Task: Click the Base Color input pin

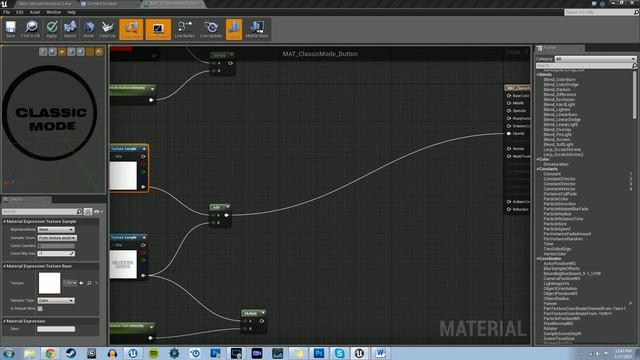Action: point(509,96)
